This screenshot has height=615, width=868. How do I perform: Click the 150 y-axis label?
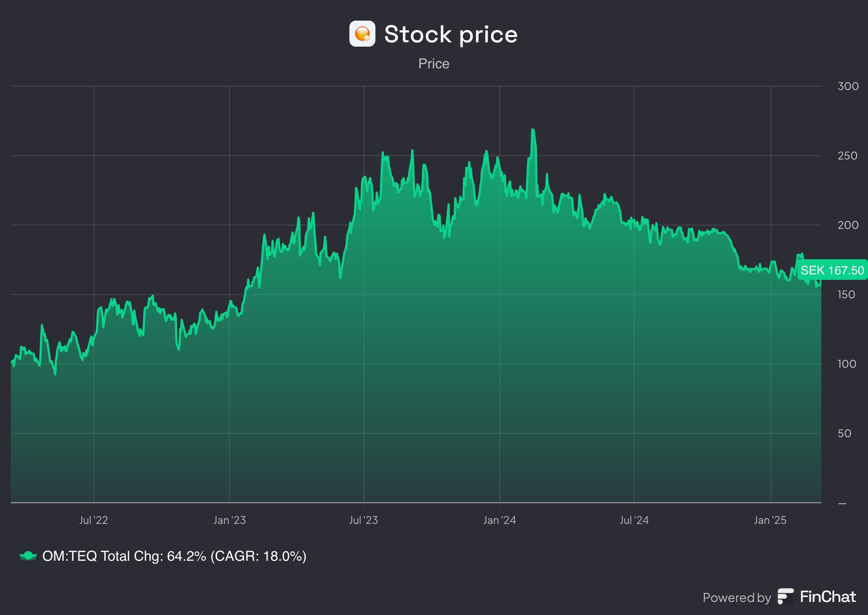coord(846,295)
